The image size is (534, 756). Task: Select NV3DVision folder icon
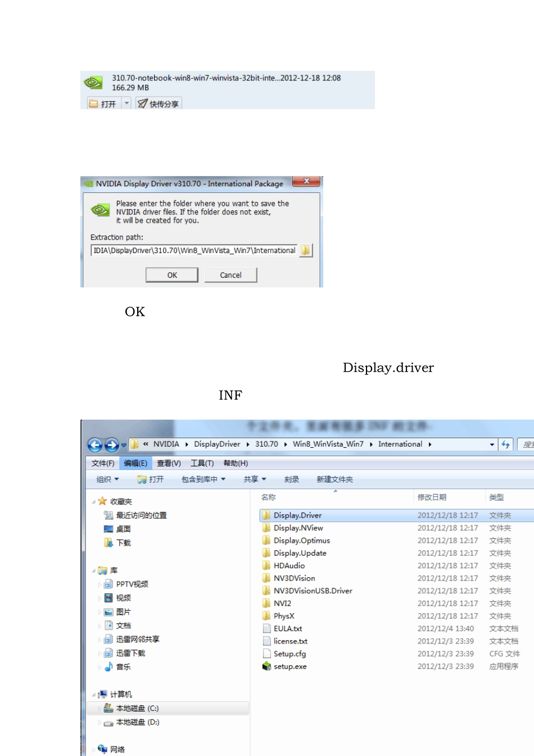(266, 578)
